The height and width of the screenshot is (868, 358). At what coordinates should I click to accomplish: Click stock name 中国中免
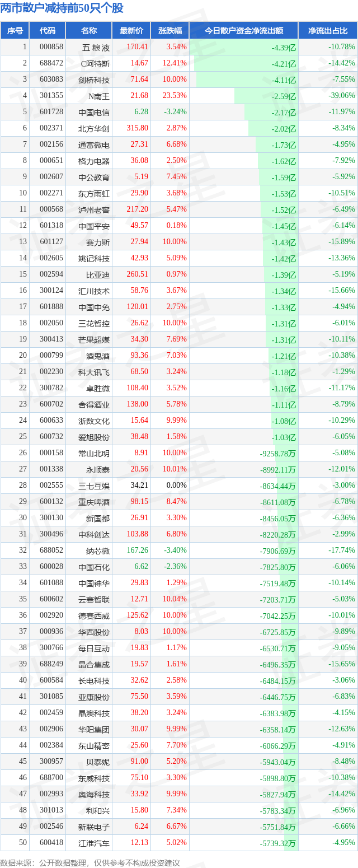[94, 307]
